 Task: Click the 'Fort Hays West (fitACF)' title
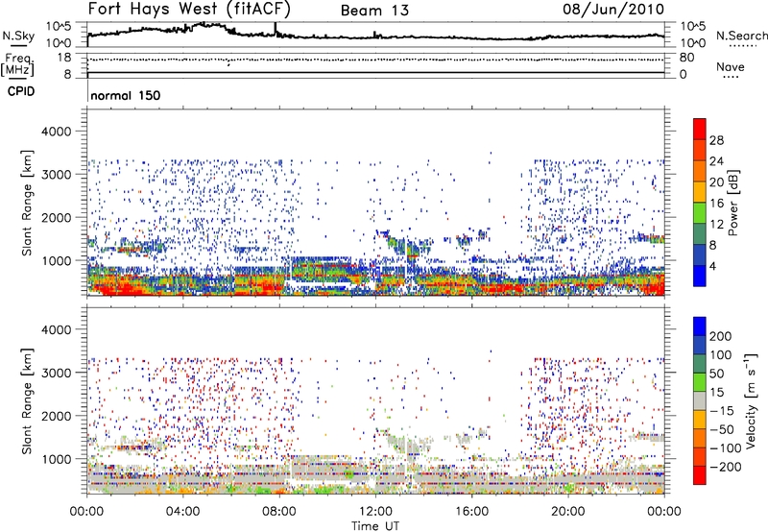pyautogui.click(x=189, y=9)
